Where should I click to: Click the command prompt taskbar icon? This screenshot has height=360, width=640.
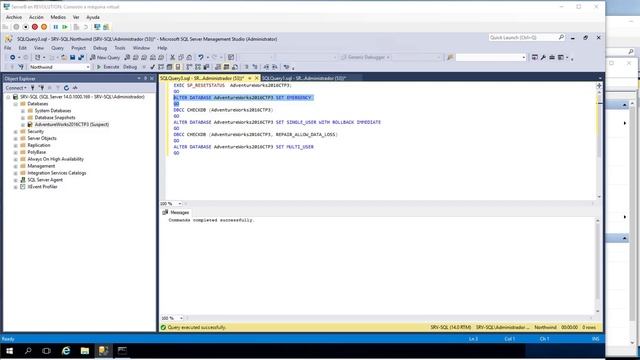pyautogui.click(x=122, y=351)
